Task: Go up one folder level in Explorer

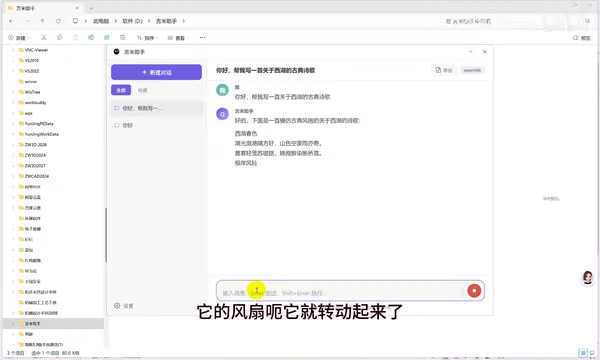Action: pyautogui.click(x=42, y=21)
